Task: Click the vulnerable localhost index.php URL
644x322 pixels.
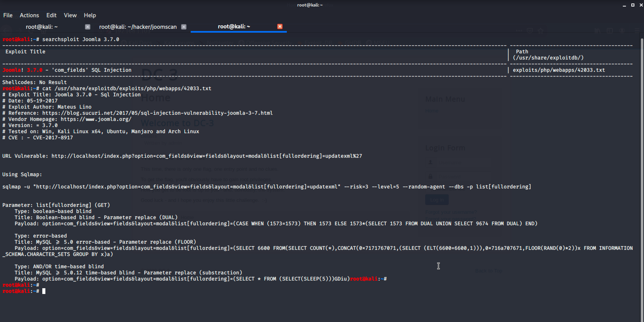Action: point(206,156)
